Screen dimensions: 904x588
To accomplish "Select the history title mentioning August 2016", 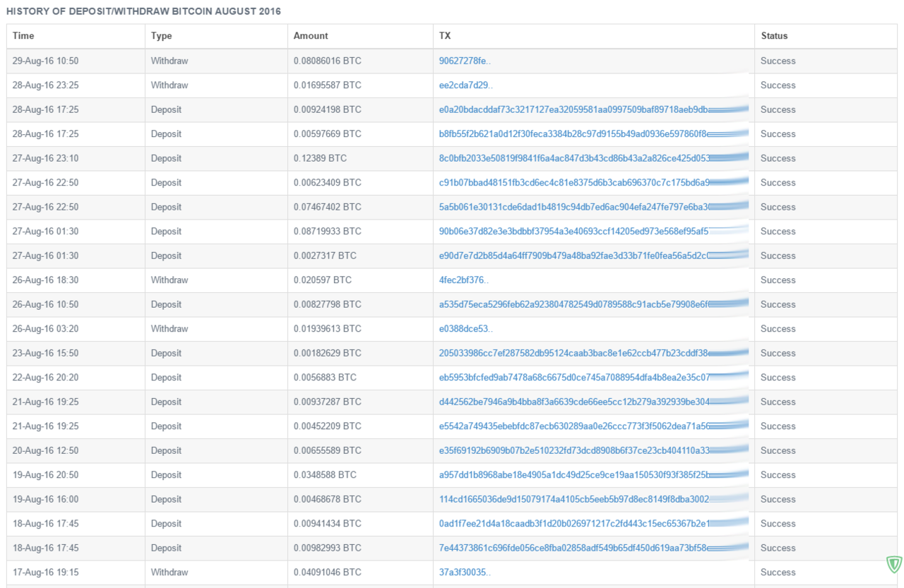I will [x=143, y=12].
